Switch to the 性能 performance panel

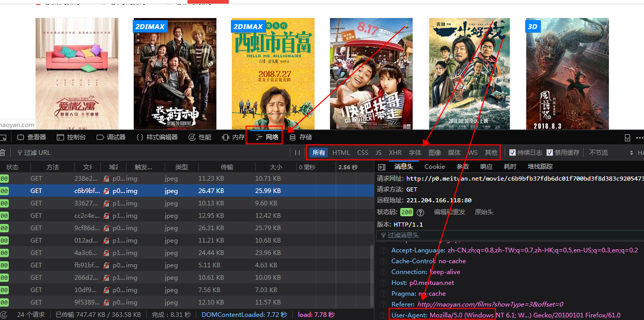point(200,137)
